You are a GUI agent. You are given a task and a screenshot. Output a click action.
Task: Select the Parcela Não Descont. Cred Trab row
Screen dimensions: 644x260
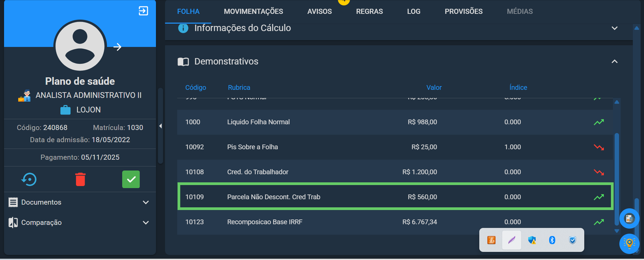395,197
